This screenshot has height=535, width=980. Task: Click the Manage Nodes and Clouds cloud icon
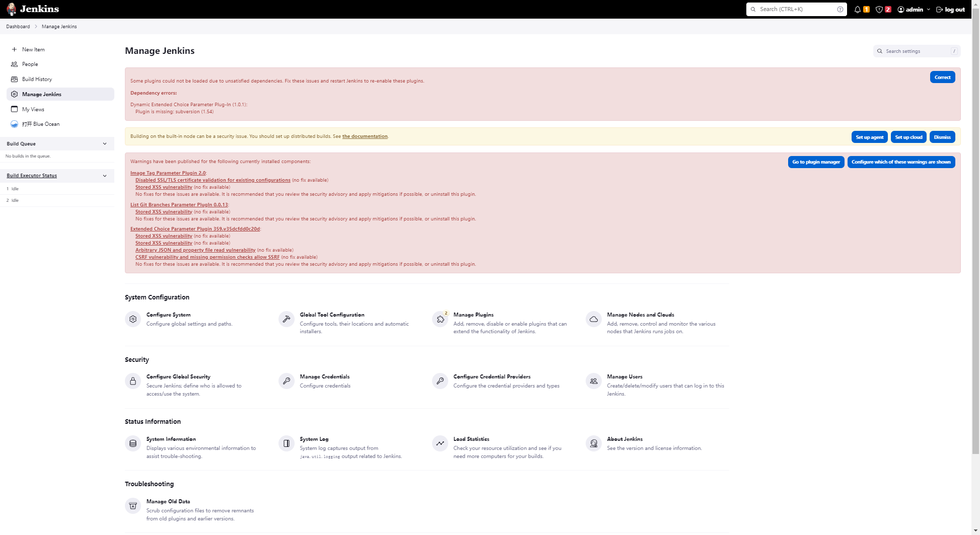click(594, 319)
